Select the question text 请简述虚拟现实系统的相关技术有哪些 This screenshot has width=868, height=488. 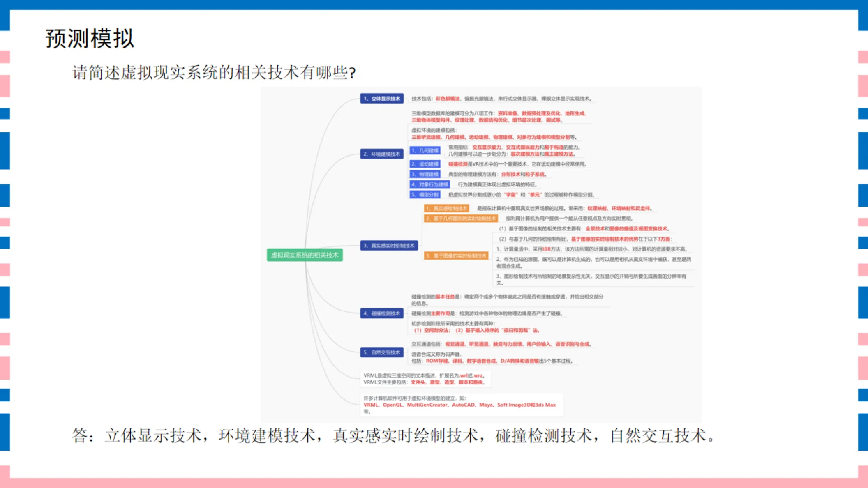click(214, 72)
